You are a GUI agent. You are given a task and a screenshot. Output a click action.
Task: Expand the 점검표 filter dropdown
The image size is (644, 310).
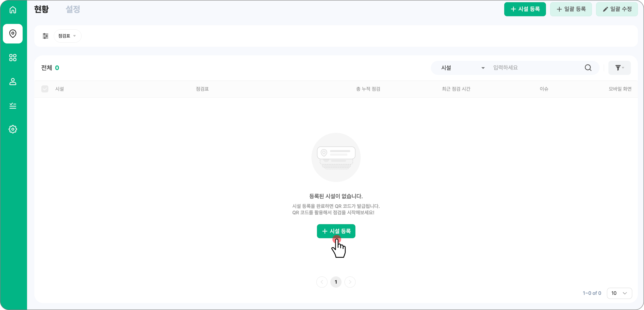67,36
